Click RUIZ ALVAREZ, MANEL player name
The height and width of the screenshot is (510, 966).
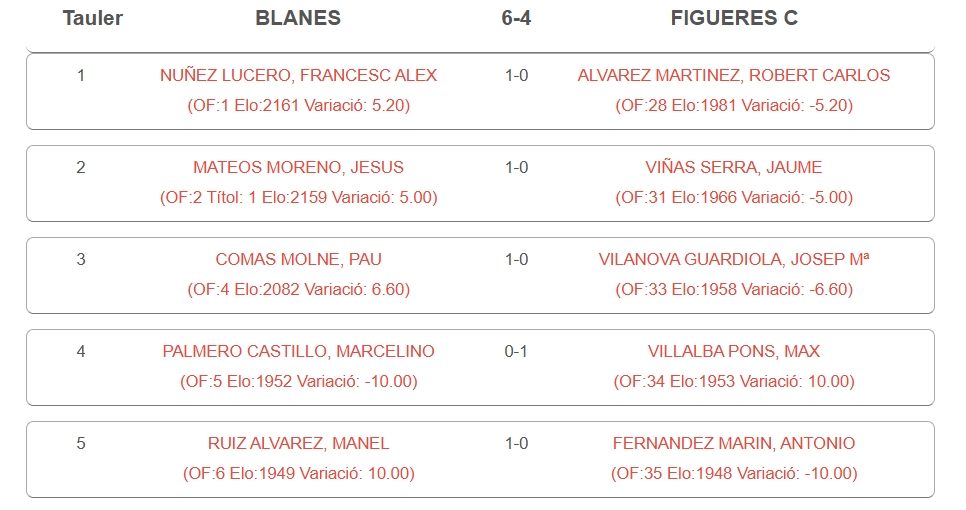pos(298,443)
